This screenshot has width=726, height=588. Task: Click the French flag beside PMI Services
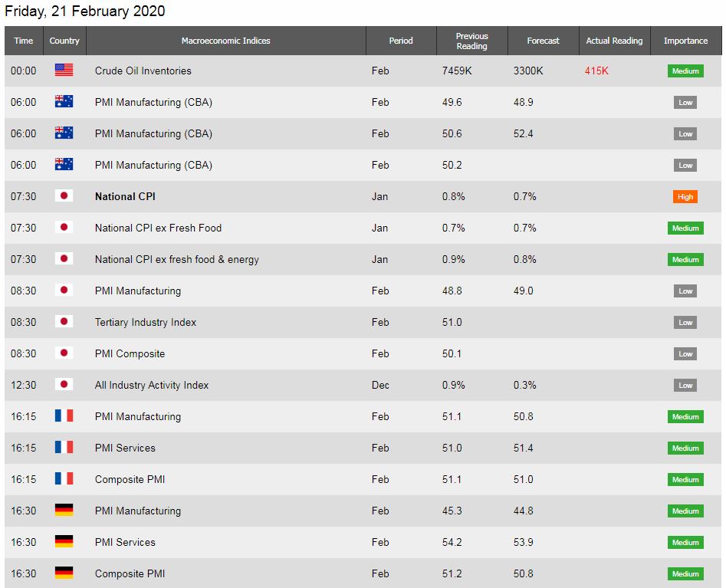click(64, 447)
